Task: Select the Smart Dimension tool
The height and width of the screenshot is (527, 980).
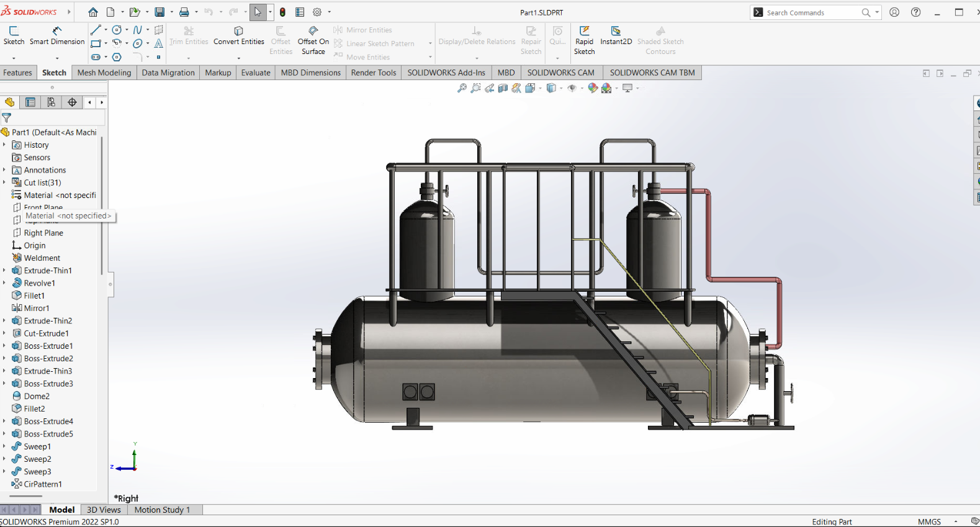Action: click(57, 35)
